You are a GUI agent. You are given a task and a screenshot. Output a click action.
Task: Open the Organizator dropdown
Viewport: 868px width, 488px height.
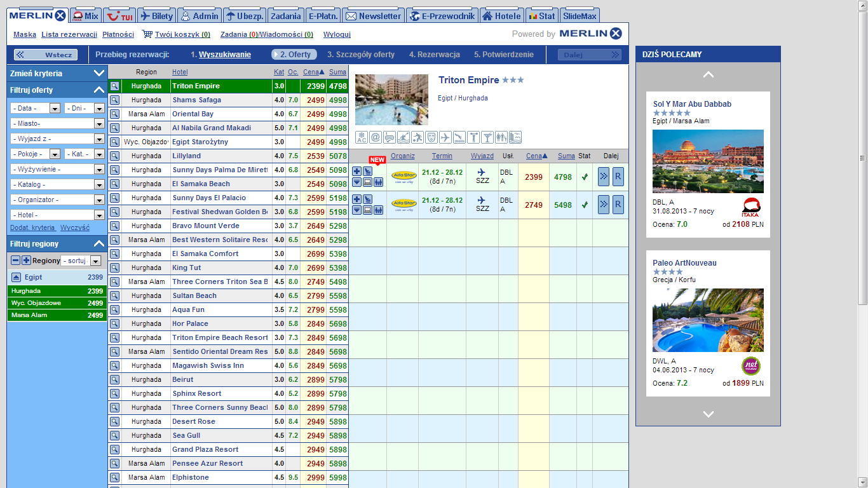(57, 200)
